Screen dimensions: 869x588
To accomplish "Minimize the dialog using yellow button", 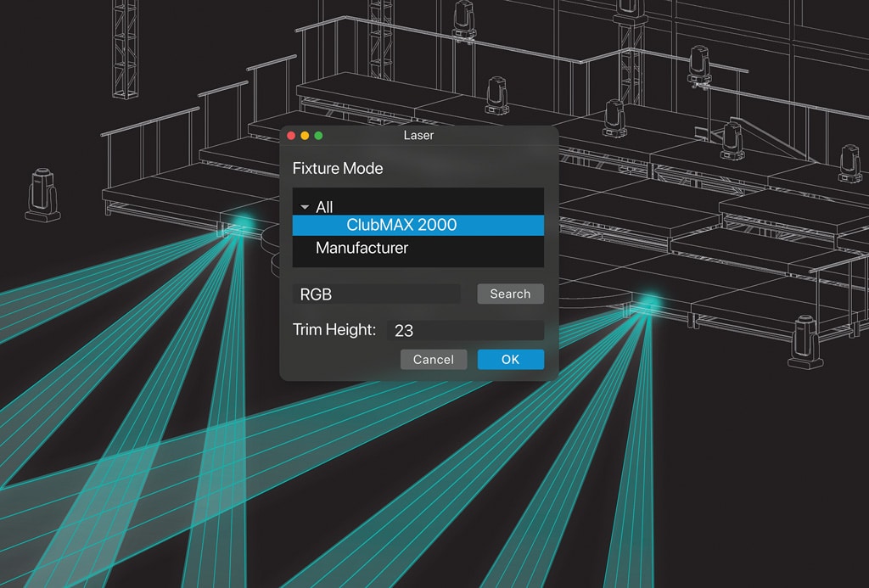I will tap(305, 136).
